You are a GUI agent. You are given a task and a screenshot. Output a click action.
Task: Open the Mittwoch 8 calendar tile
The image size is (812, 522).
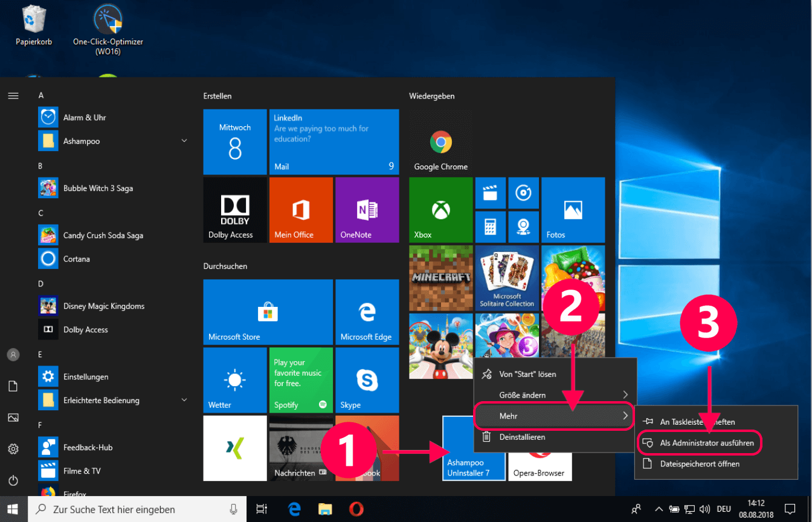click(234, 142)
